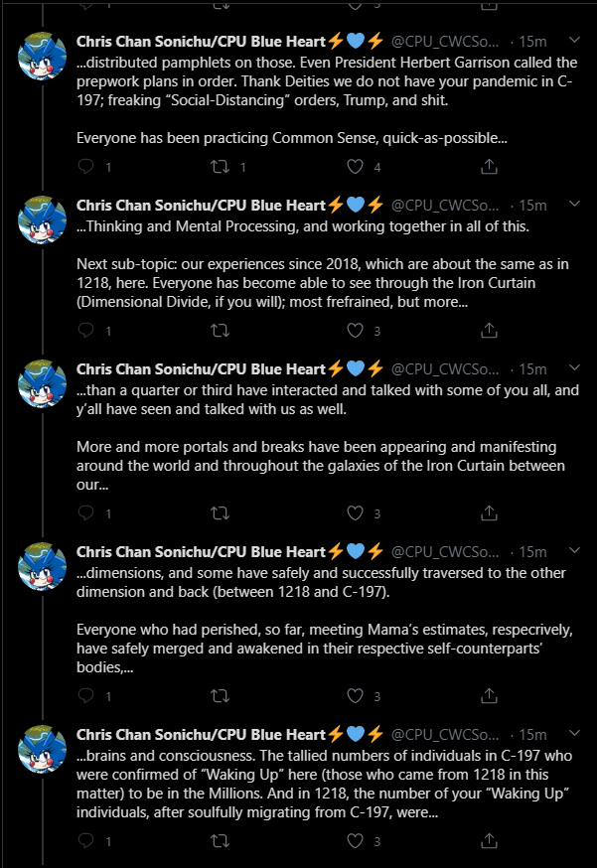The height and width of the screenshot is (868, 597).
Task: Open the 15m timestamp on the 'dimensions' tweet
Action: point(532,552)
